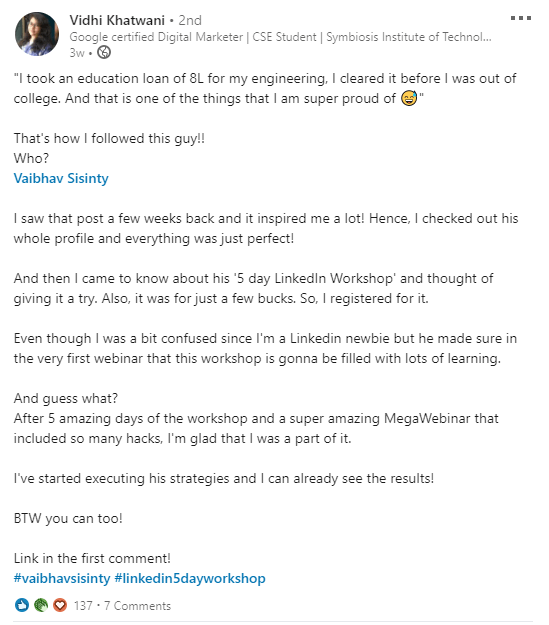Open the three-dot post options menu
This screenshot has width=549, height=625.
pos(521,18)
